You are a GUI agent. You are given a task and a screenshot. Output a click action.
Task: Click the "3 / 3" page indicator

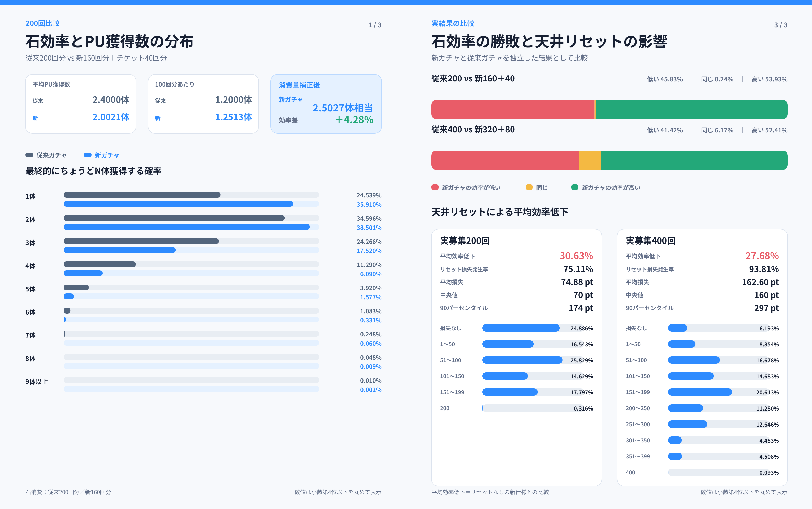pos(781,25)
